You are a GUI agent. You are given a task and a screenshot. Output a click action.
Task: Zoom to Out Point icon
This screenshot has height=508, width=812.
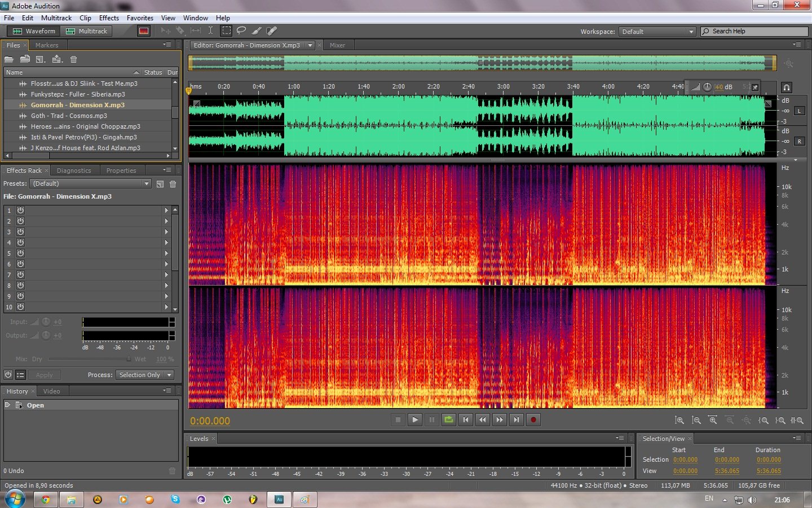click(x=780, y=421)
